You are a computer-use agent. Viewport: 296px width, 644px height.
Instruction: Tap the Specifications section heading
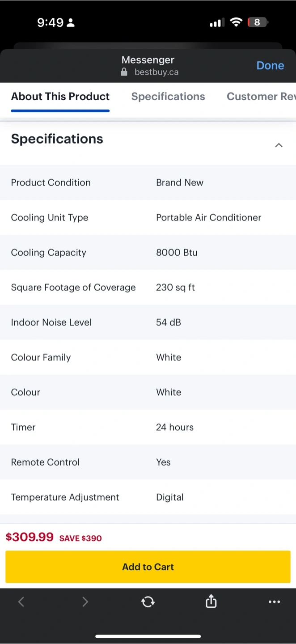click(57, 139)
